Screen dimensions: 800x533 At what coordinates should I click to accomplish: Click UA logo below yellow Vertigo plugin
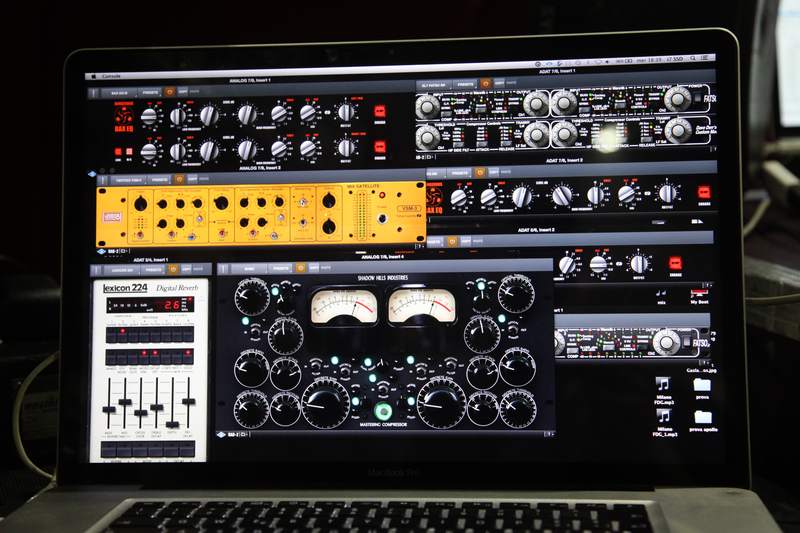[101, 251]
